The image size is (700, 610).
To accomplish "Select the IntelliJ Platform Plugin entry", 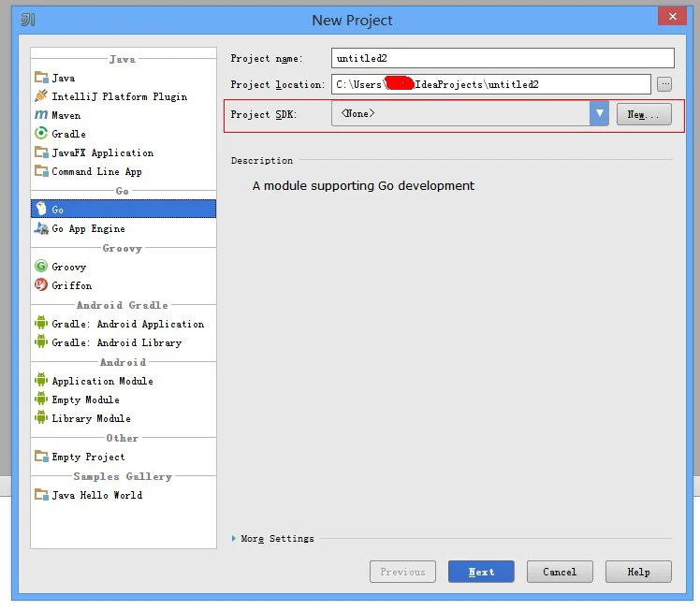I will (x=119, y=96).
